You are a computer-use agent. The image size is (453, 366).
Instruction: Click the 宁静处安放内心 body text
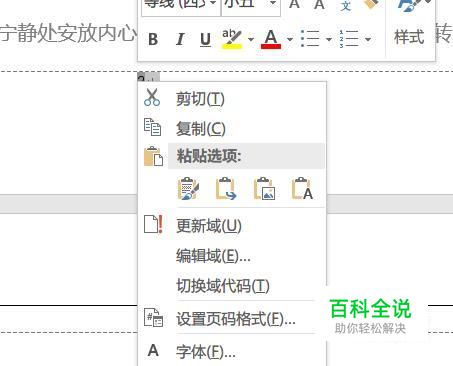pyautogui.click(x=68, y=34)
